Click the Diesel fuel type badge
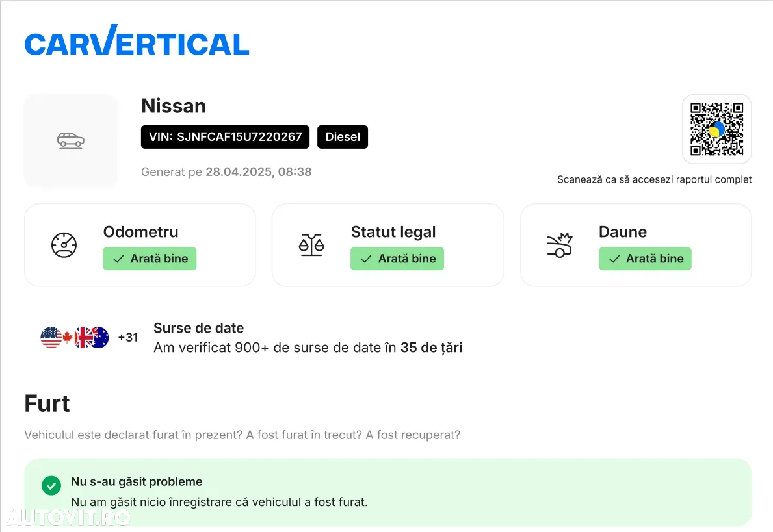773x532 pixels. pos(343,137)
